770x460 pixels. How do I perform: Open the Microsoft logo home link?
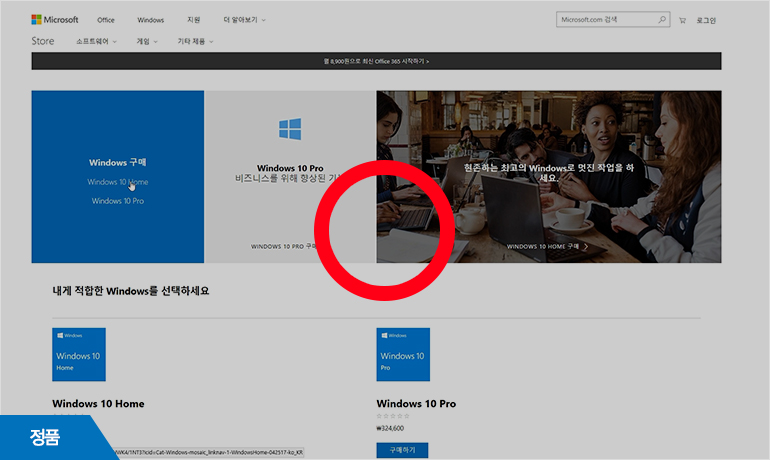pos(55,20)
